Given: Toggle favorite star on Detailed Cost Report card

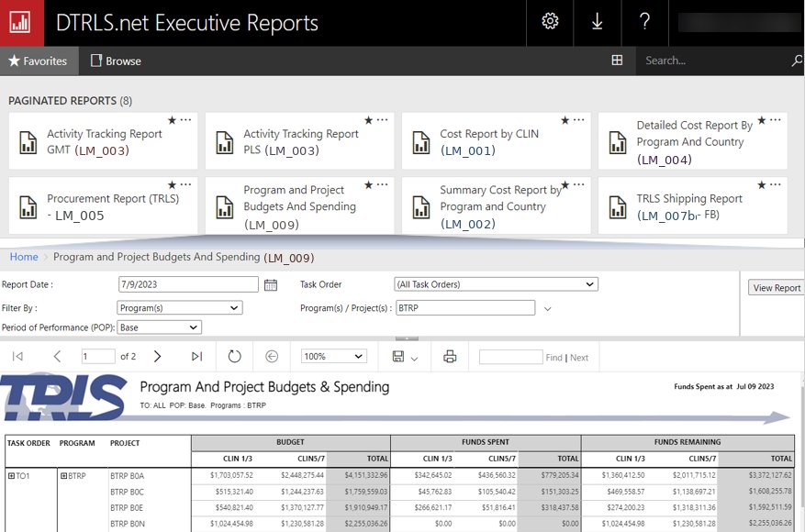Looking at the screenshot, I should (x=762, y=120).
